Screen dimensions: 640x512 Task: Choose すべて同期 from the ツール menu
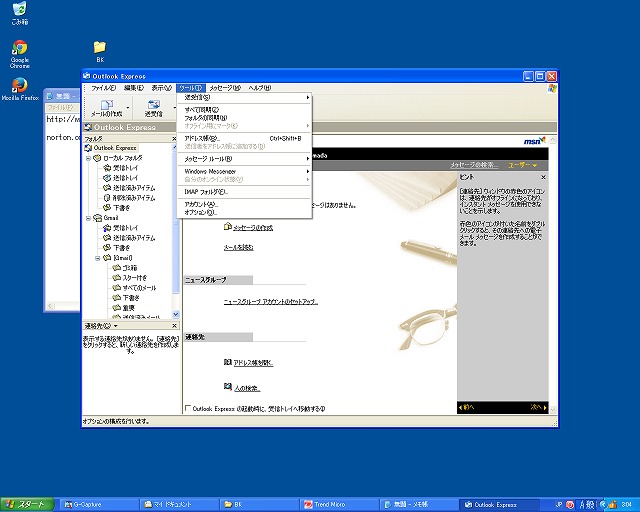point(244,110)
